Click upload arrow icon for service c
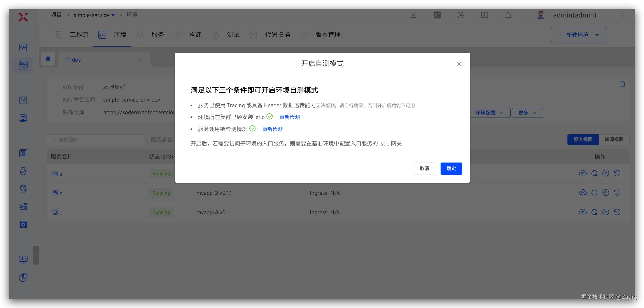 pos(605,212)
